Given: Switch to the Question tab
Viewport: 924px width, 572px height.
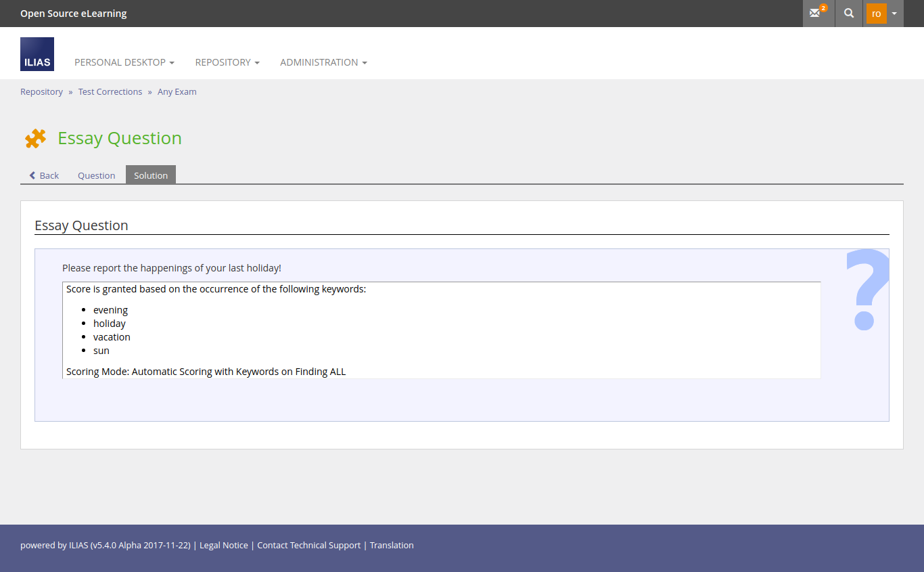Looking at the screenshot, I should pyautogui.click(x=96, y=175).
